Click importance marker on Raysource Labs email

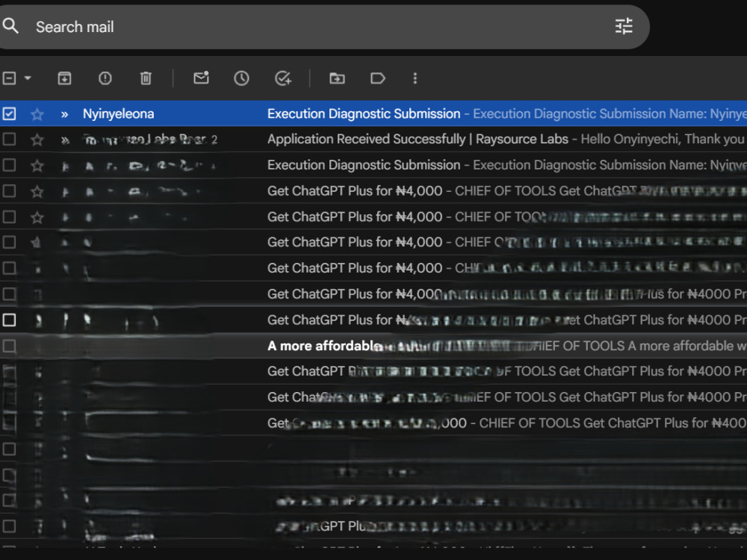point(65,140)
